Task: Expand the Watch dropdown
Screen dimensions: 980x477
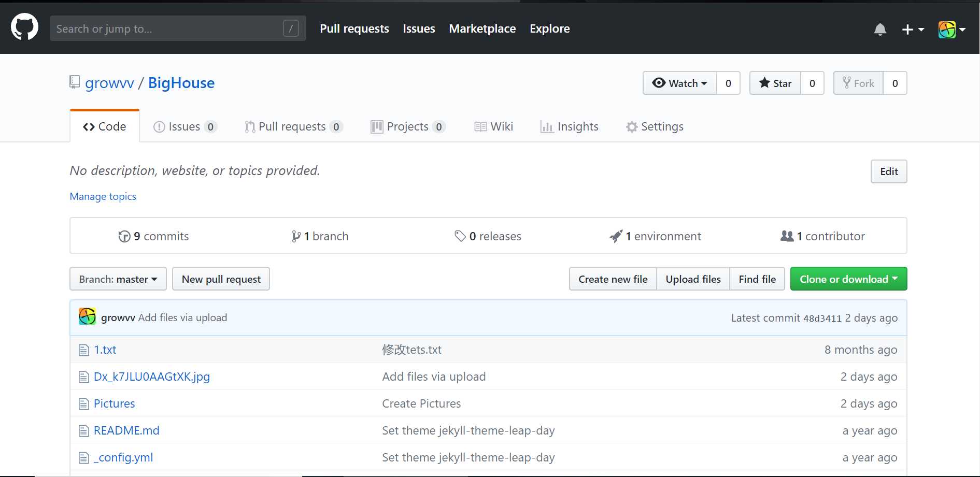Action: click(680, 83)
